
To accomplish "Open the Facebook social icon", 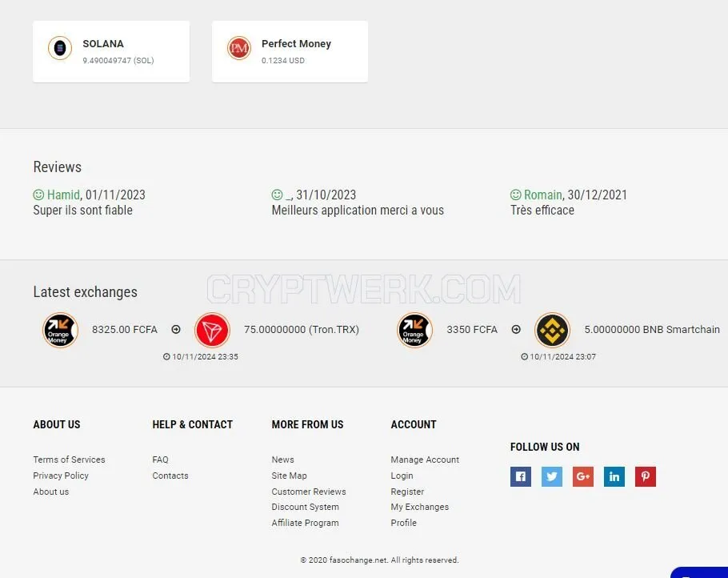I will pyautogui.click(x=521, y=476).
